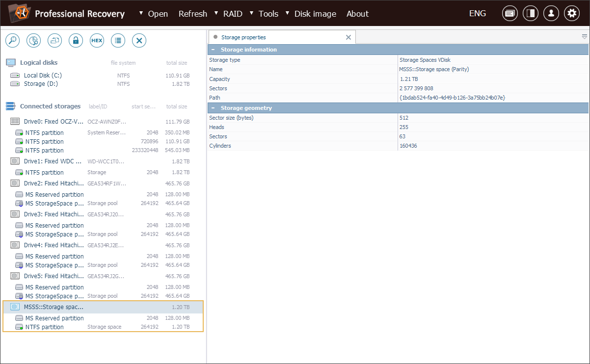Expand the dropdown arrow next to Tools
This screenshot has width=590, height=364.
pos(252,13)
